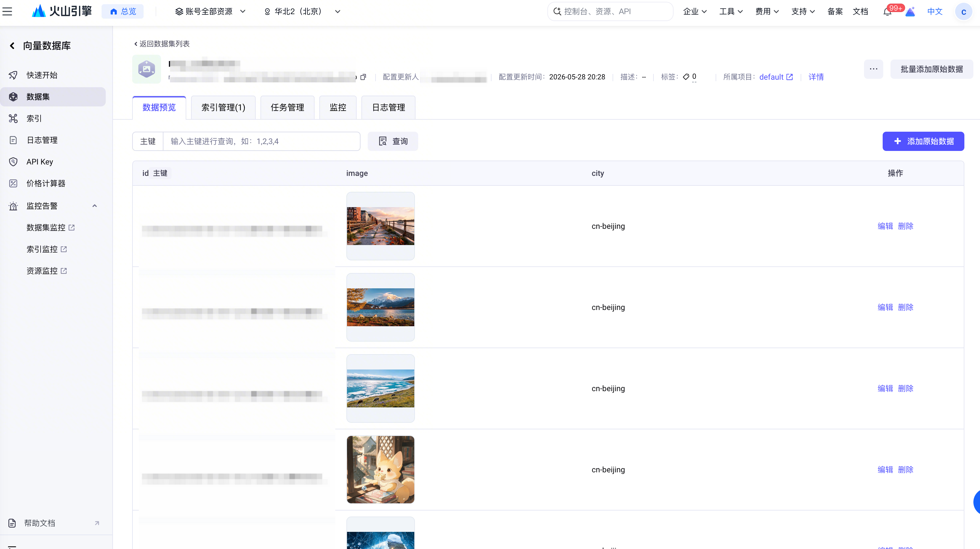Image resolution: width=980 pixels, height=549 pixels.
Task: Open the default project link
Action: click(776, 77)
